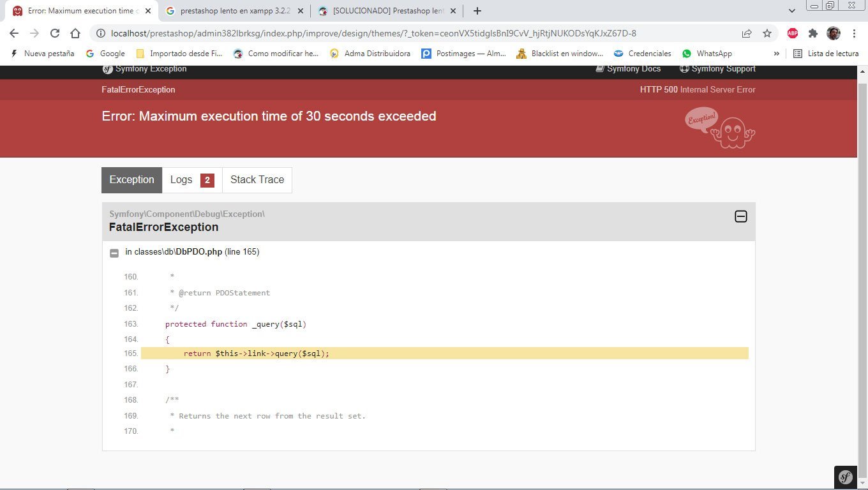Image resolution: width=868 pixels, height=490 pixels.
Task: Reload the current page
Action: (x=55, y=33)
